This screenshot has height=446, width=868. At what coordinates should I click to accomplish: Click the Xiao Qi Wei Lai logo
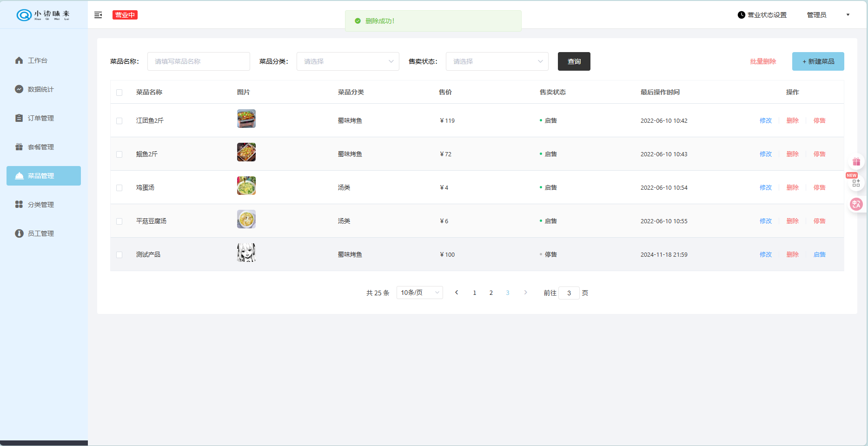(x=43, y=15)
